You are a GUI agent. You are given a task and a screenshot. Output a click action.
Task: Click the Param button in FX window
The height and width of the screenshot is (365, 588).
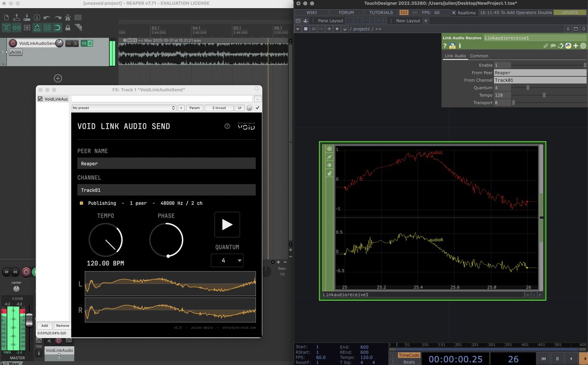pos(195,108)
